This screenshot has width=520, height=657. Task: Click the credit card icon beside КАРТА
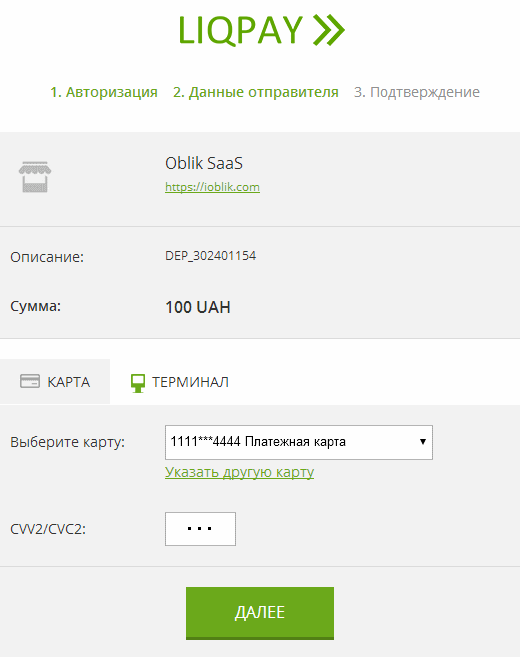[x=30, y=381]
